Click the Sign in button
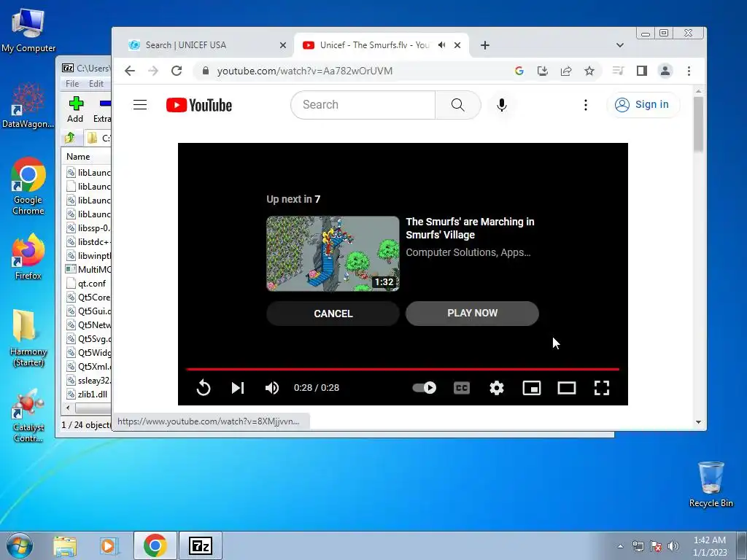 click(x=643, y=105)
